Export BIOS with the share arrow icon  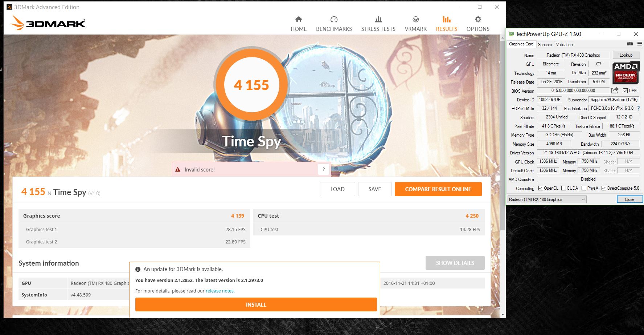(x=615, y=90)
